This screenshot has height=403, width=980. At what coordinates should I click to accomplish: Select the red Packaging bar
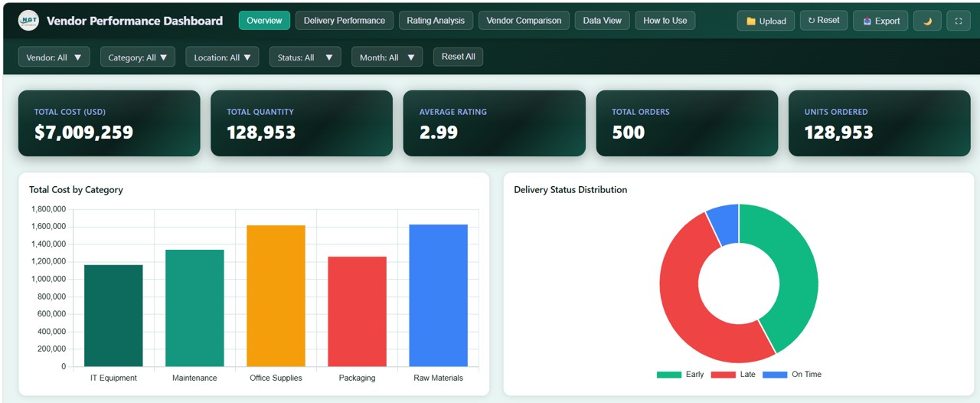[x=357, y=311]
